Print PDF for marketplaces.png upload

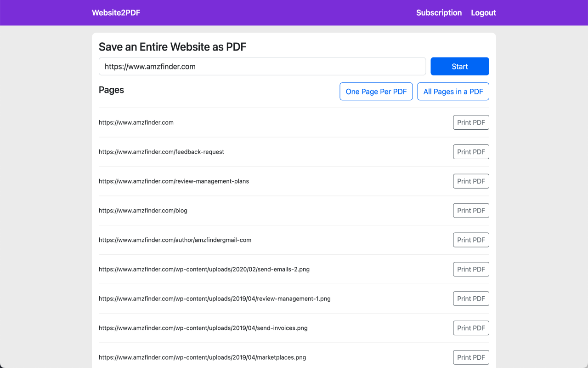[471, 357]
